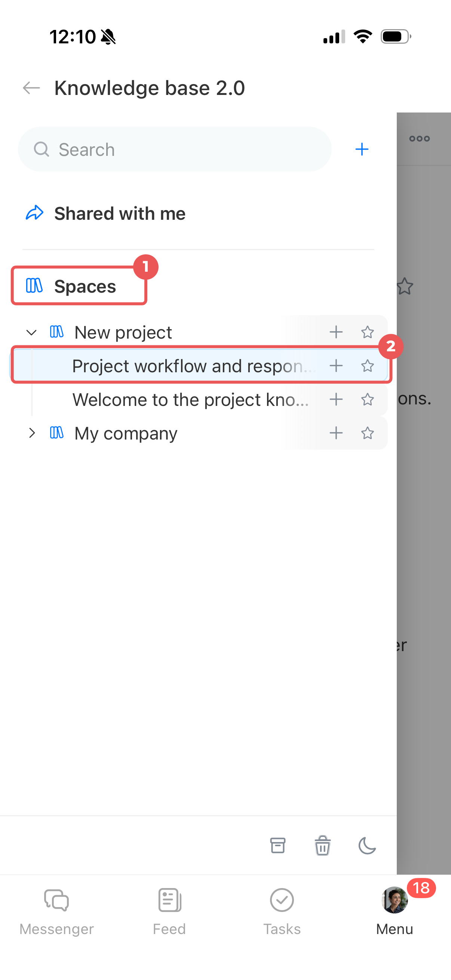The height and width of the screenshot is (980, 451).
Task: Tap the blue plus to create new
Action: click(362, 149)
